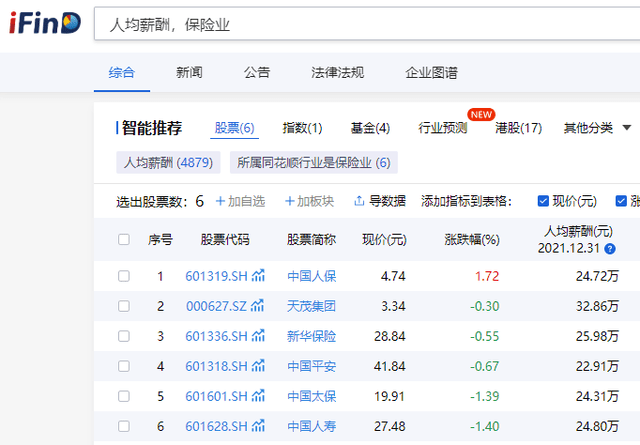Click the 股票代码 column header
640x445 pixels.
coord(225,239)
